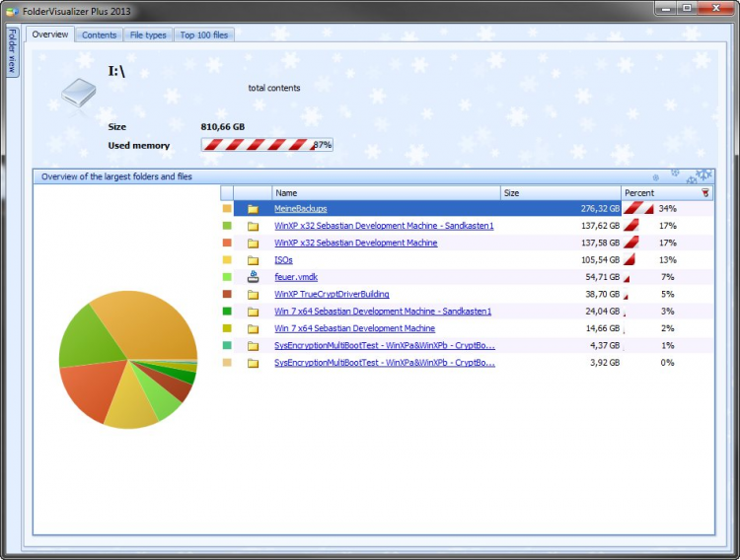The width and height of the screenshot is (740, 560).
Task: Open WinXP x32 Sebastian Development Machine - Sandkasten1
Action: coord(384,226)
